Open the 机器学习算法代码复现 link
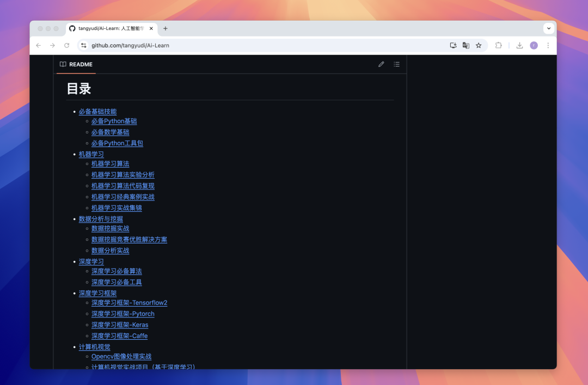Image resolution: width=588 pixels, height=385 pixels. 123,186
